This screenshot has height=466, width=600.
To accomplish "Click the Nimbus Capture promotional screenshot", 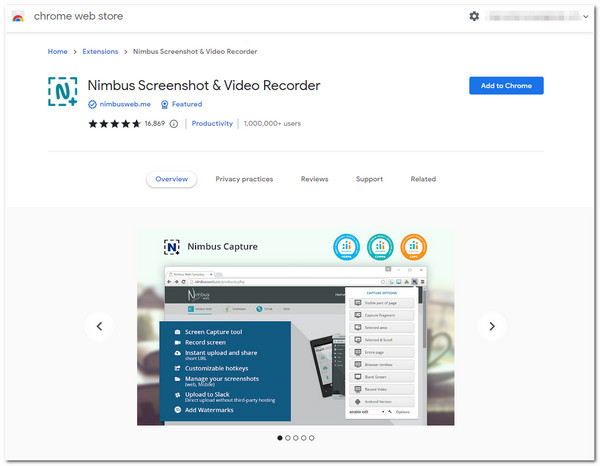I will [296, 326].
